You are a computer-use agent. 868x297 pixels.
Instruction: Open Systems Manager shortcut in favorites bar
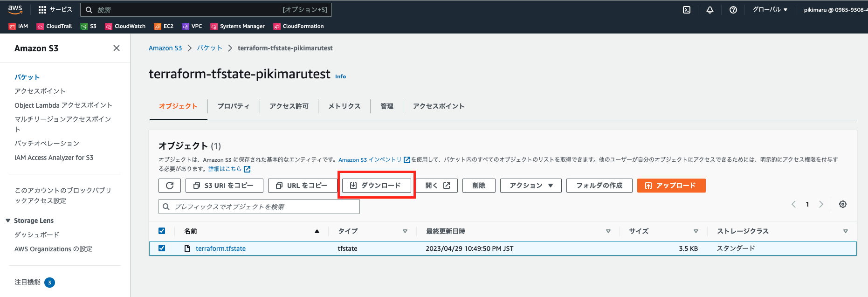[238, 26]
